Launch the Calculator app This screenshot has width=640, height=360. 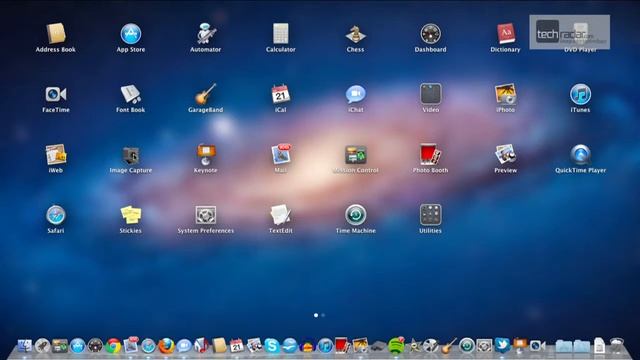coord(280,33)
